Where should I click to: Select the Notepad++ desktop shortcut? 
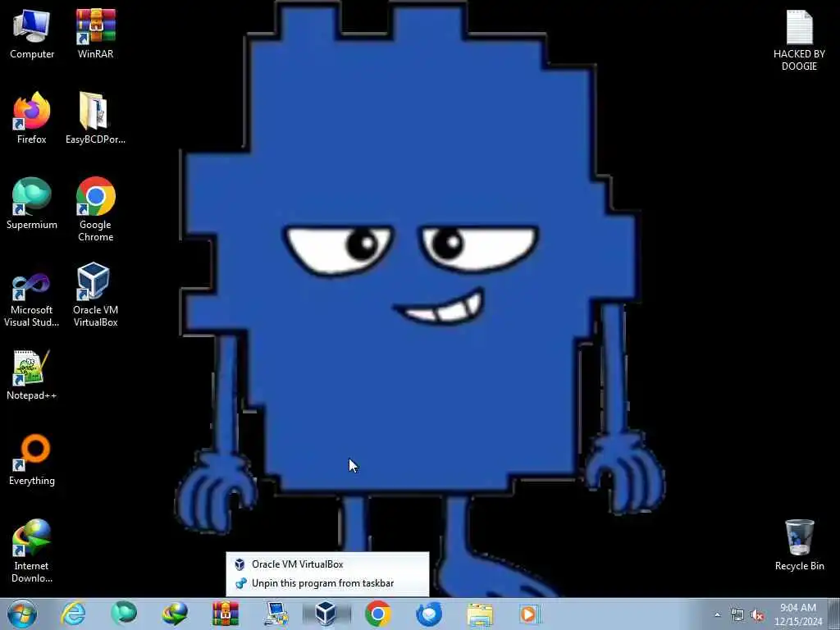[32, 375]
